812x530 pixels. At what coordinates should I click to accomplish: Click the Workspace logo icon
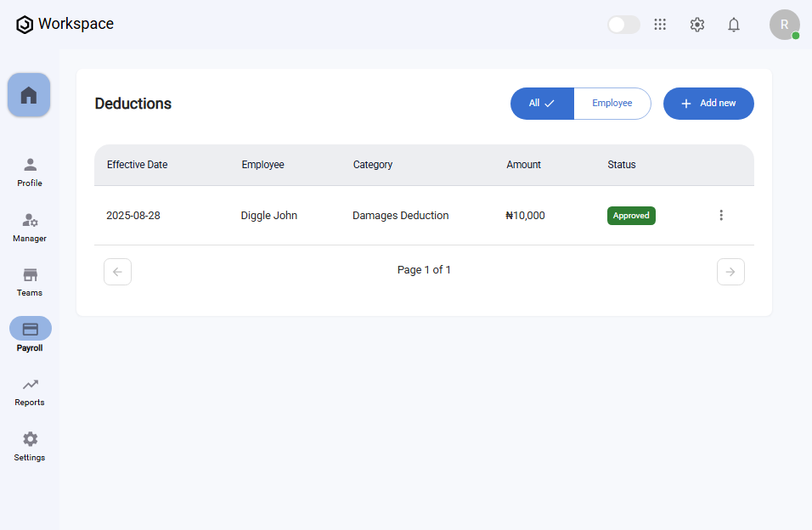(25, 25)
